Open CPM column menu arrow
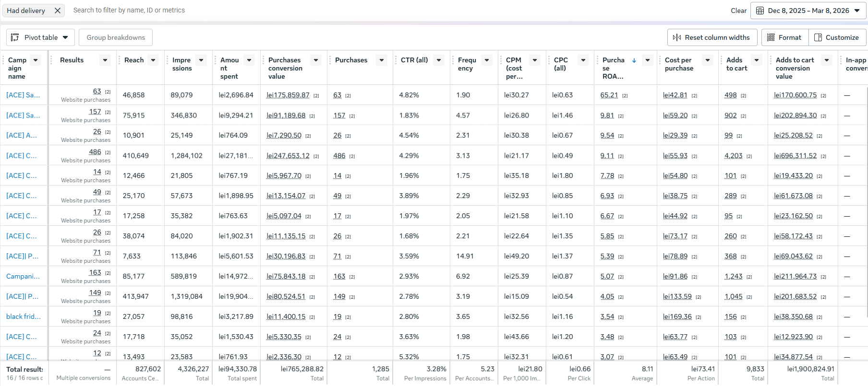 pyautogui.click(x=535, y=60)
